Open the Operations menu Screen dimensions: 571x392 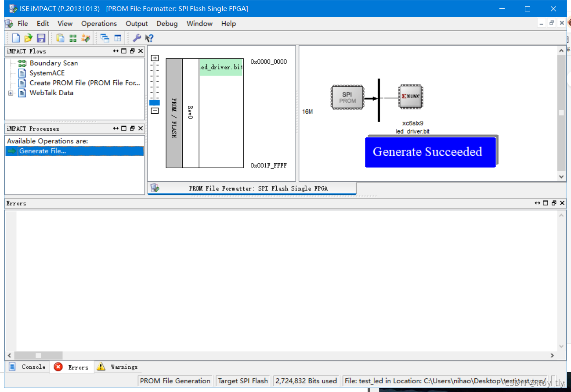coord(99,24)
